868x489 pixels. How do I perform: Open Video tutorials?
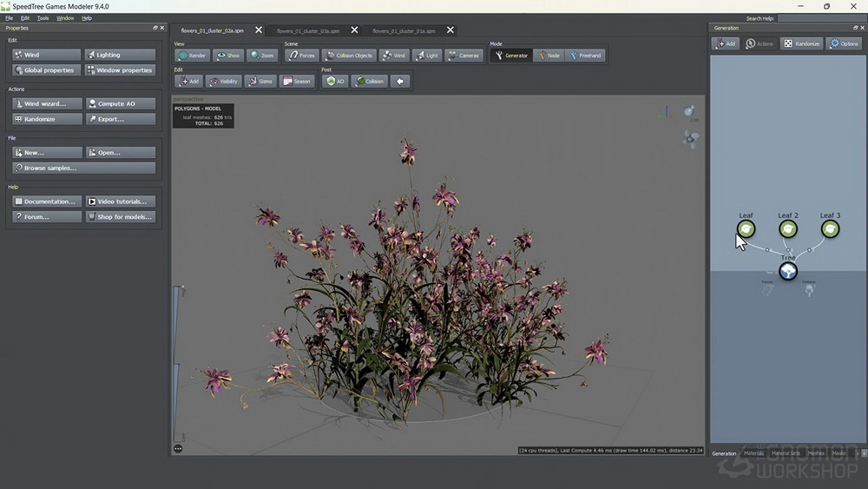coord(121,202)
